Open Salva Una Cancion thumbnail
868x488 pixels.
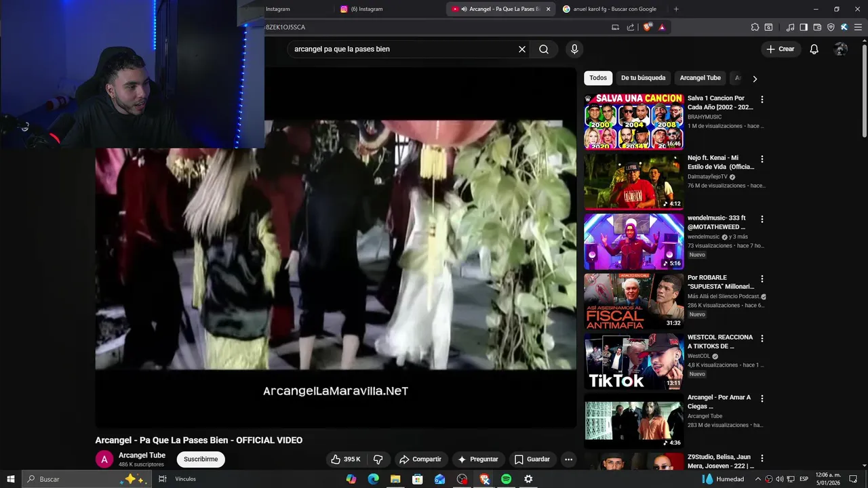pyautogui.click(x=634, y=121)
